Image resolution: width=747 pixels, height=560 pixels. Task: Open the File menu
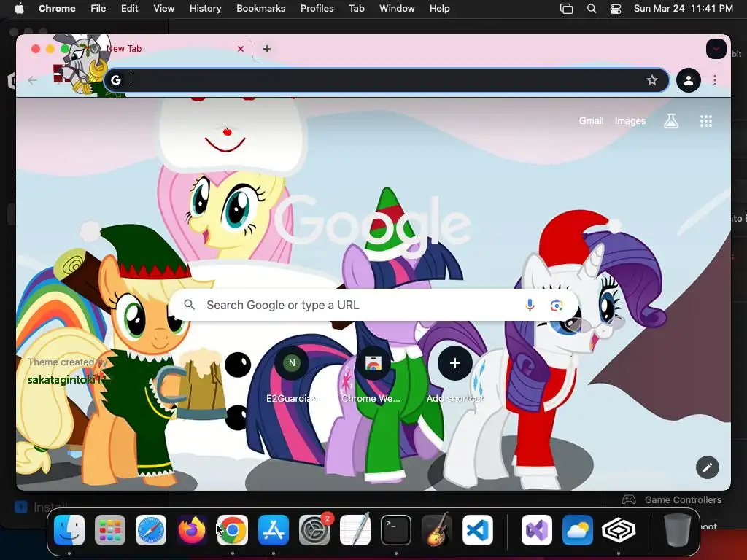pyautogui.click(x=98, y=9)
